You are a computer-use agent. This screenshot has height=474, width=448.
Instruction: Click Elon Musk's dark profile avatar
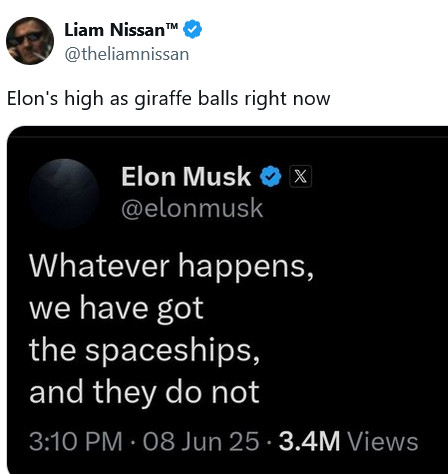pos(64,194)
